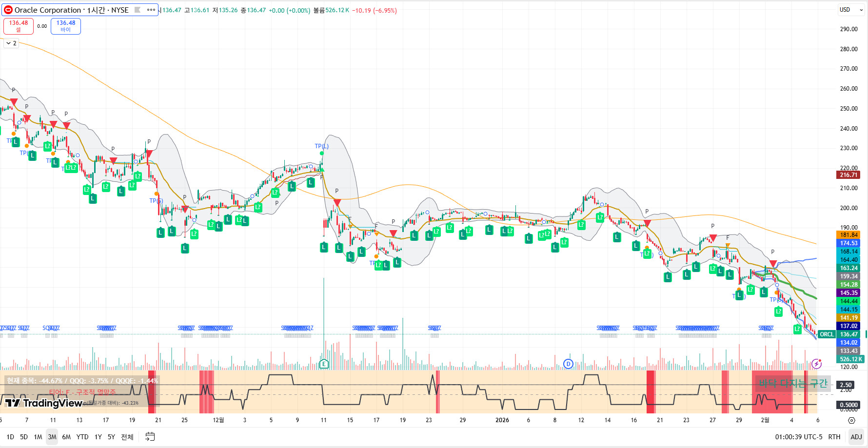Screen dimensions: 868x448
Task: Switch to the YTD range tab
Action: [x=82, y=437]
